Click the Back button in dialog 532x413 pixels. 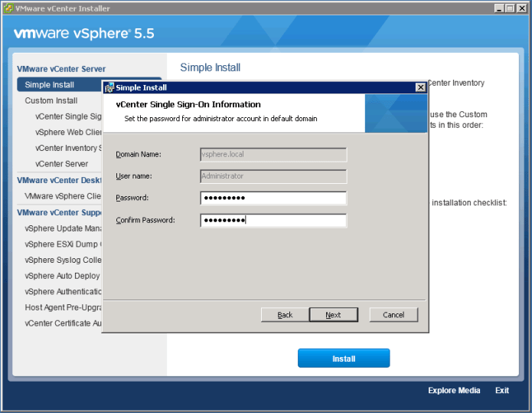click(x=285, y=315)
